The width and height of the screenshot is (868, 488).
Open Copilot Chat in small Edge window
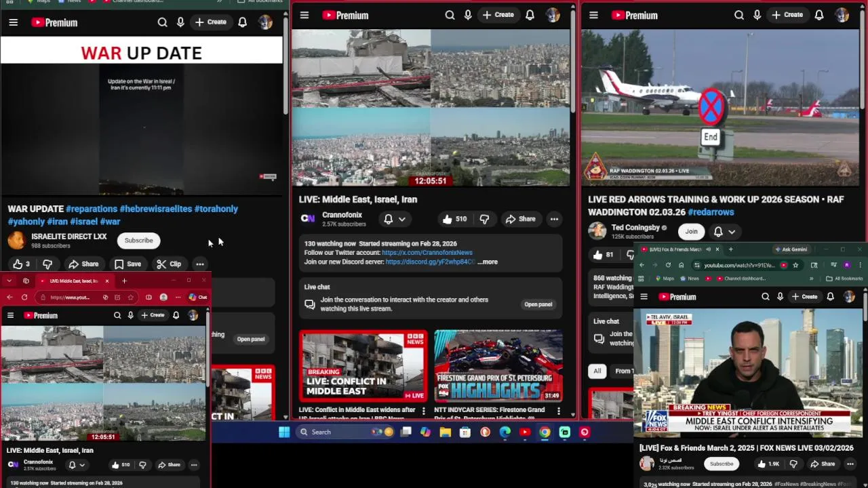coord(198,298)
